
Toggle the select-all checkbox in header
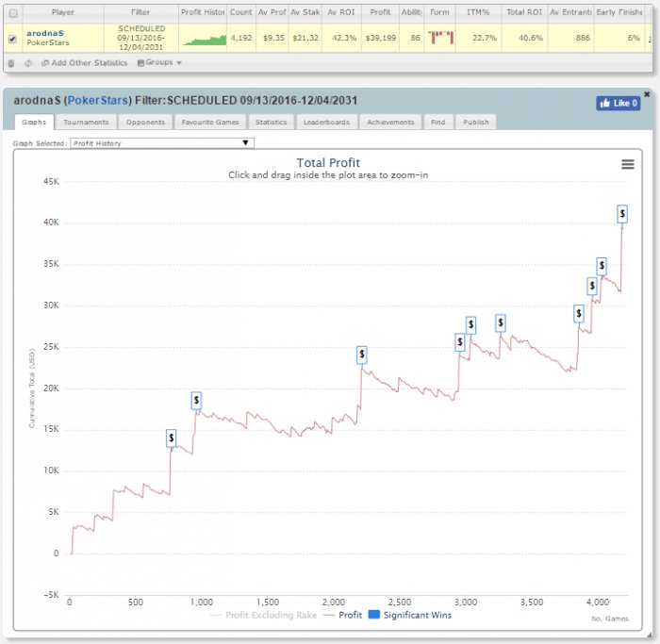click(x=11, y=13)
